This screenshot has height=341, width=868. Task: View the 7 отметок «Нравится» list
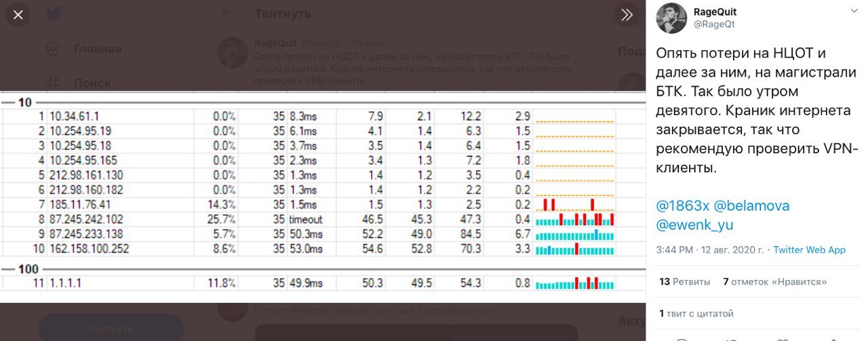click(775, 281)
